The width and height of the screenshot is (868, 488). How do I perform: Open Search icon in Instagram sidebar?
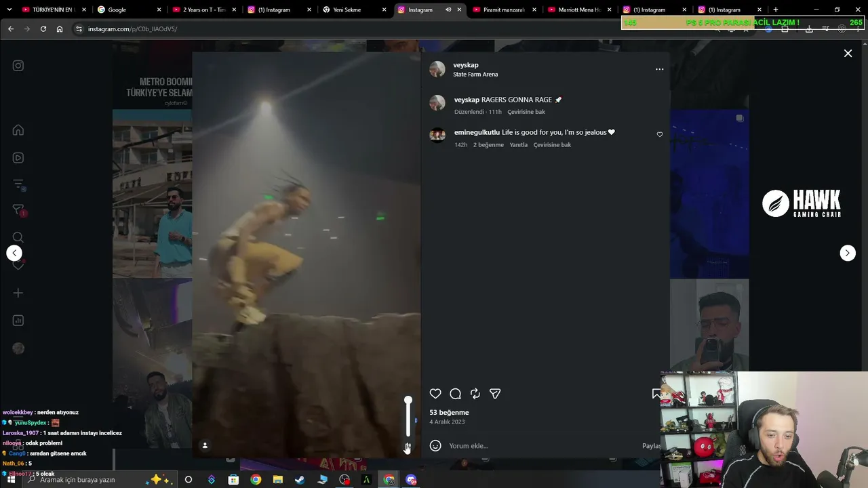tap(18, 237)
